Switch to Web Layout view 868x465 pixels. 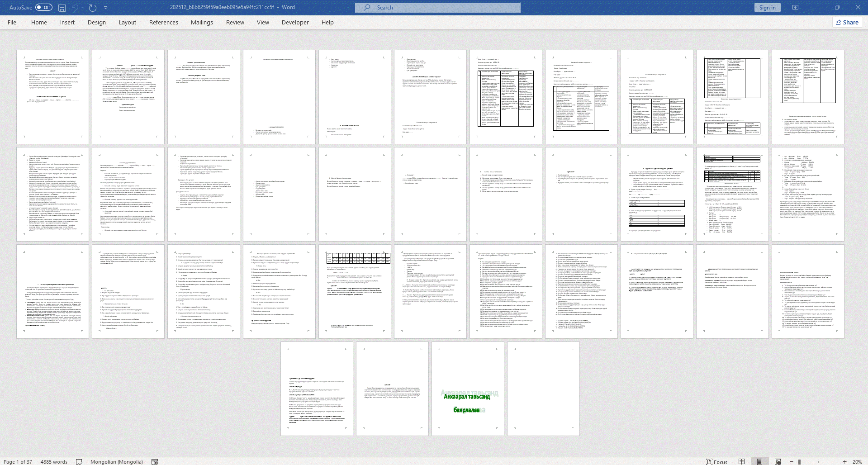tap(778, 461)
